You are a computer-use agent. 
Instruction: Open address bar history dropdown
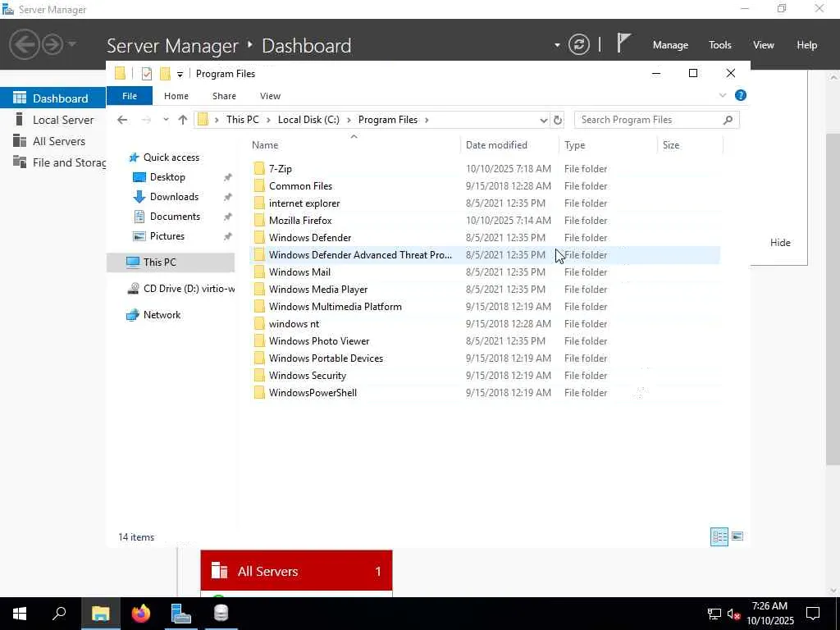(x=543, y=120)
